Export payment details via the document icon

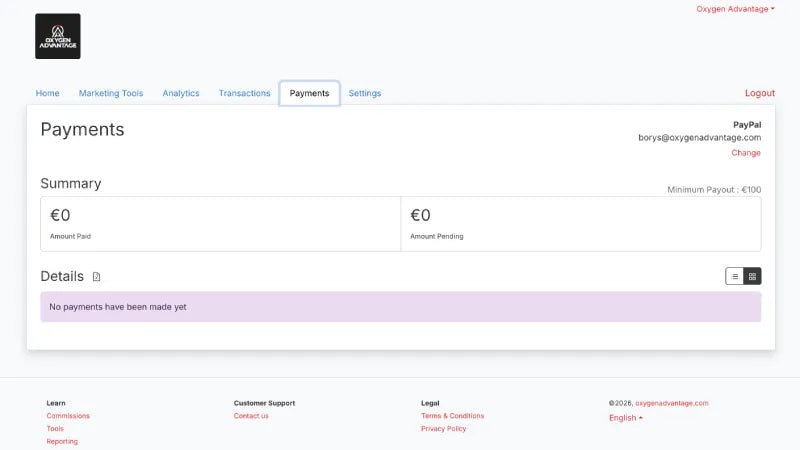[96, 277]
